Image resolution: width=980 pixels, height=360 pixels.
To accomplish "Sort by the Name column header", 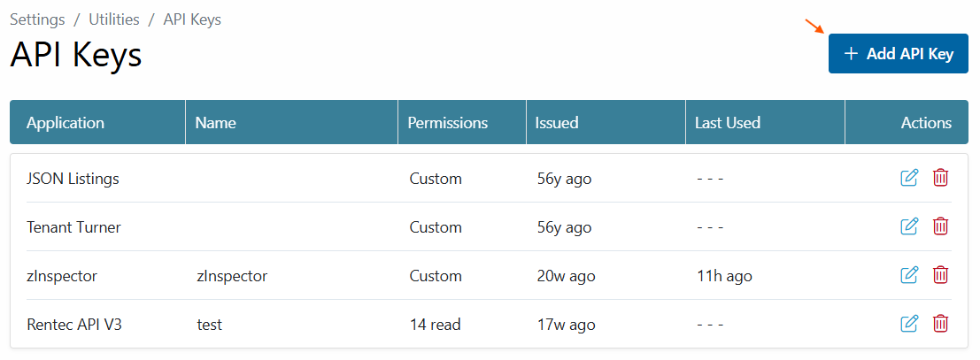I will (x=216, y=122).
